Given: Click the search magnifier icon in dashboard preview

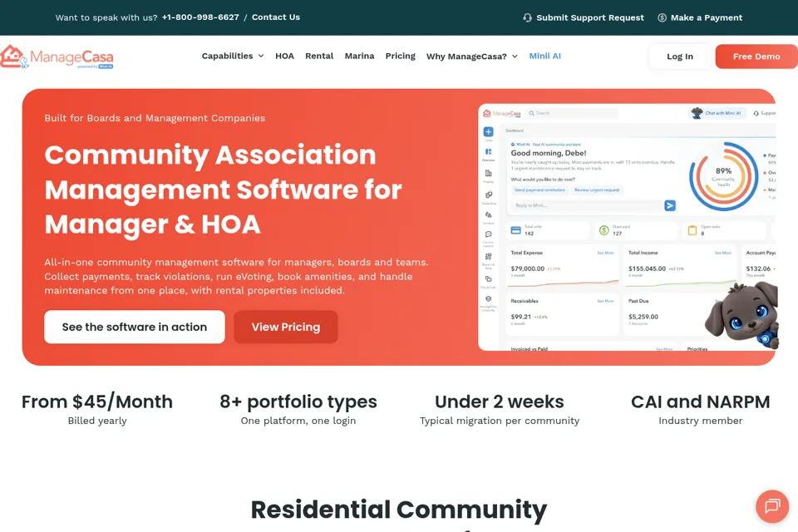Looking at the screenshot, I should click(531, 113).
